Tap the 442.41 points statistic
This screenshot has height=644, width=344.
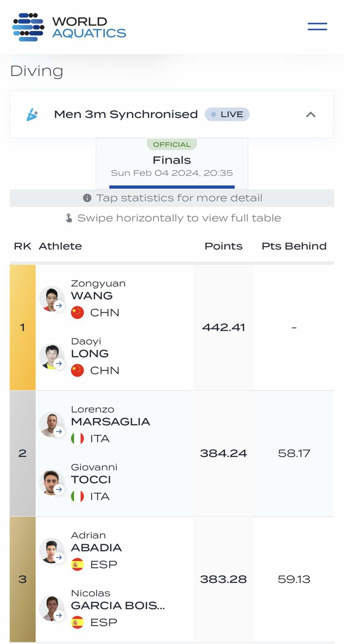coord(223,328)
